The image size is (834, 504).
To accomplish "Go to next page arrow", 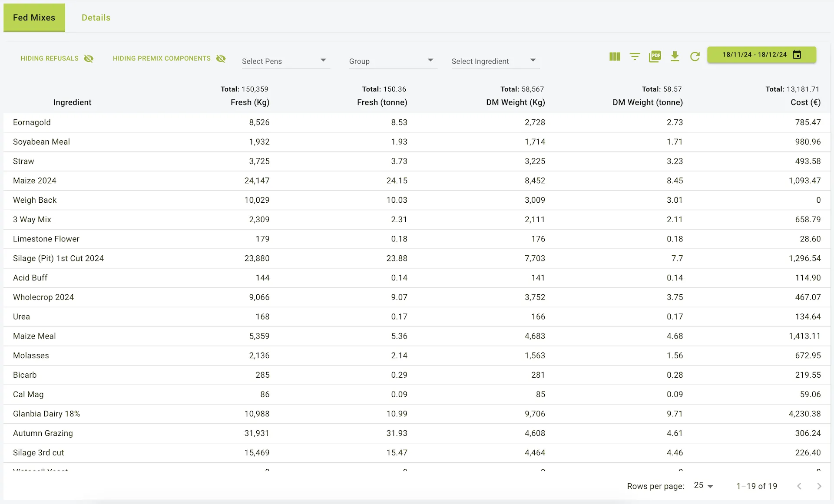I will pos(819,486).
